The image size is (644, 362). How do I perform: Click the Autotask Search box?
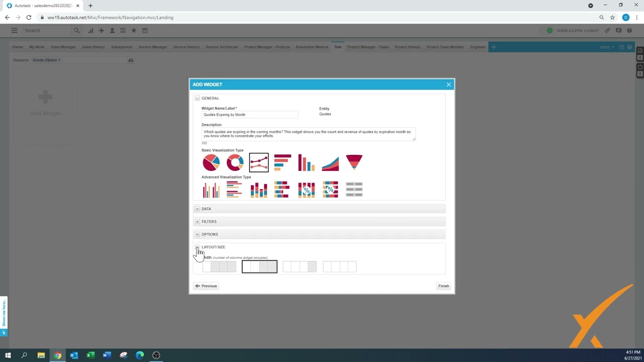(48, 31)
